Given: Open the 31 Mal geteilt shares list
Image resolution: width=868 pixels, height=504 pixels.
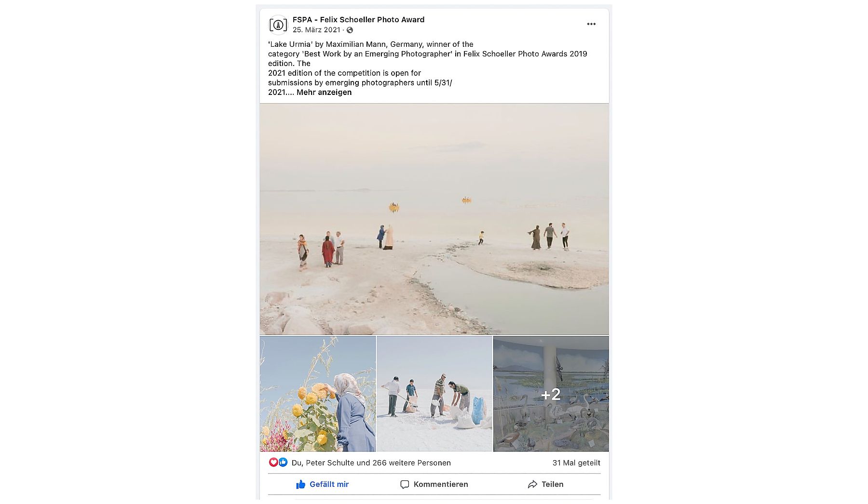Looking at the screenshot, I should (x=576, y=463).
